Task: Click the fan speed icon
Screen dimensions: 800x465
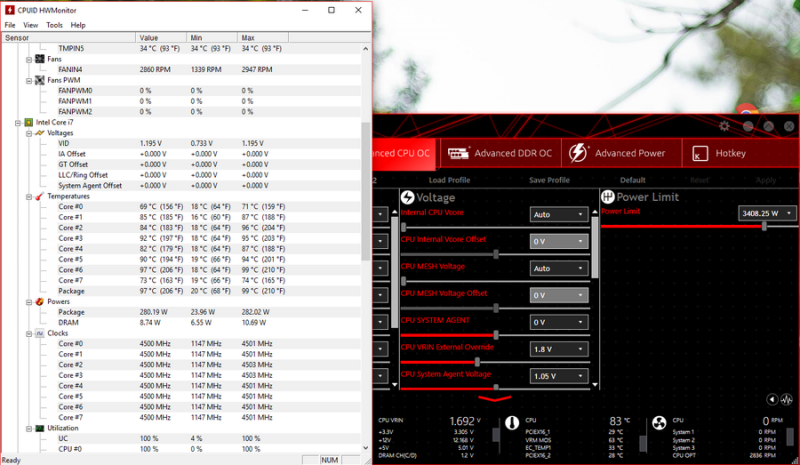Action: click(x=659, y=423)
